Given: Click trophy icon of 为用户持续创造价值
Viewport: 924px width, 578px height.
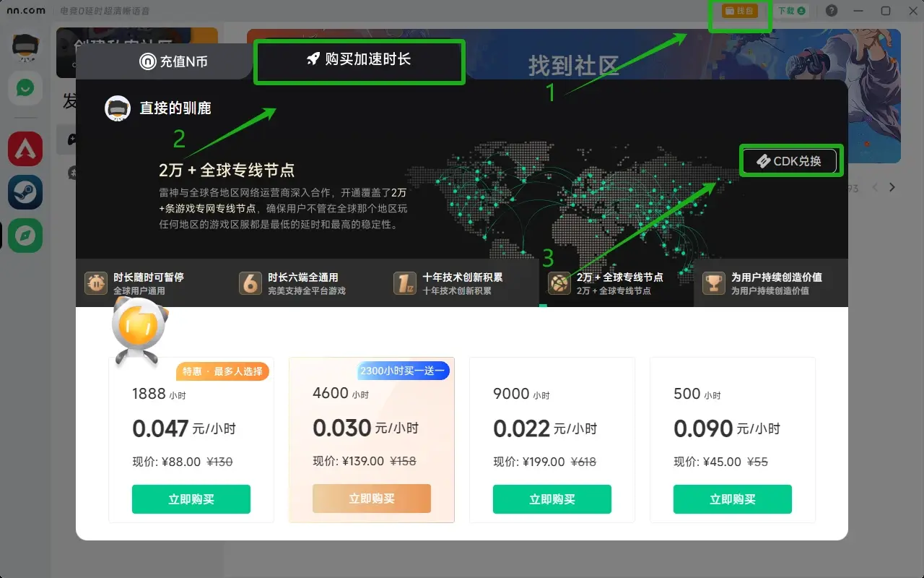Looking at the screenshot, I should (x=713, y=283).
